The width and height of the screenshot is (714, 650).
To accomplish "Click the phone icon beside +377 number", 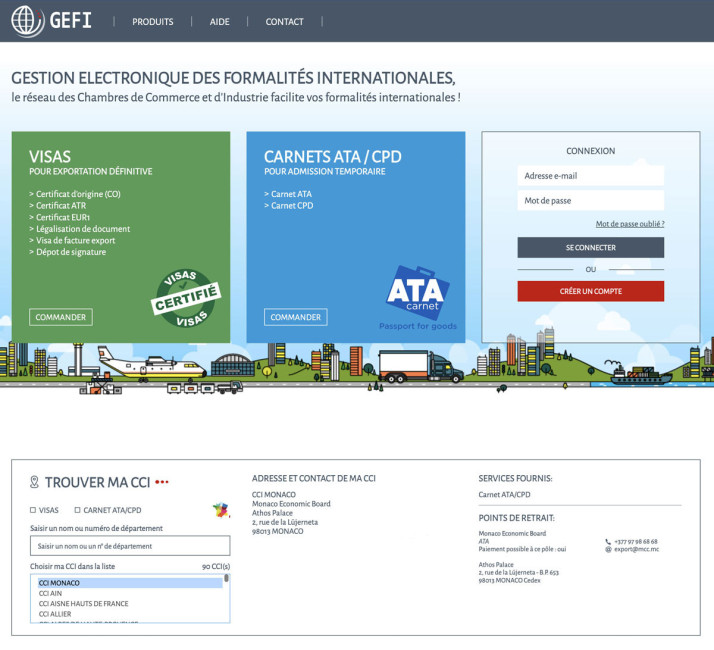I will [x=608, y=542].
